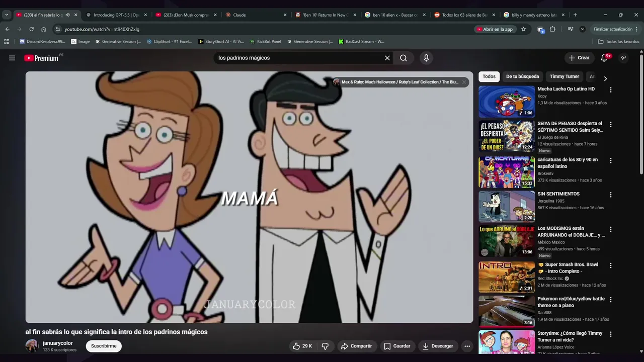Open a new browser tab

tap(575, 15)
